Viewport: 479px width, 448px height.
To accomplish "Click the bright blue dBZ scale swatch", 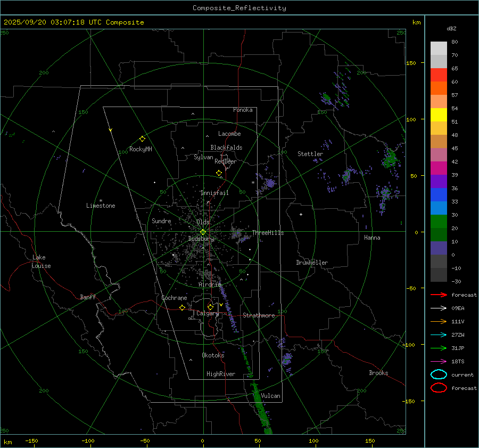I will tap(439, 208).
